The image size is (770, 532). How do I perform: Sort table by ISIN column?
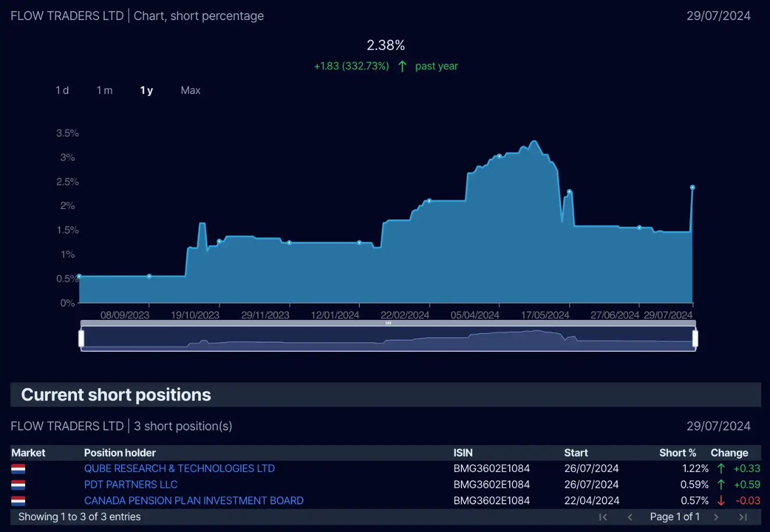coord(463,452)
